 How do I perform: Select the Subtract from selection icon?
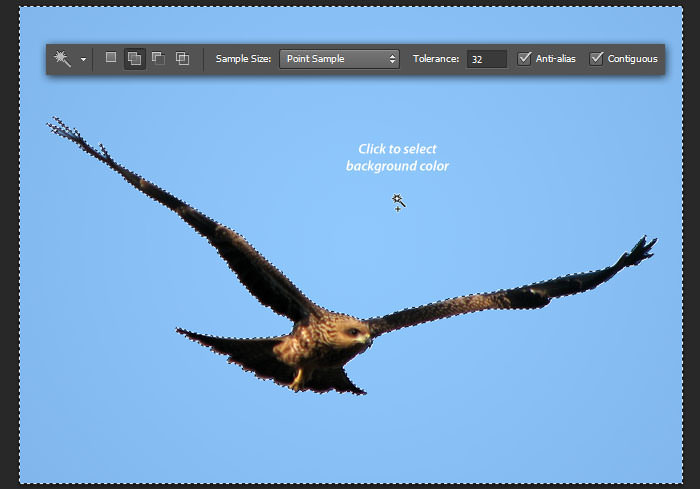(x=158, y=58)
